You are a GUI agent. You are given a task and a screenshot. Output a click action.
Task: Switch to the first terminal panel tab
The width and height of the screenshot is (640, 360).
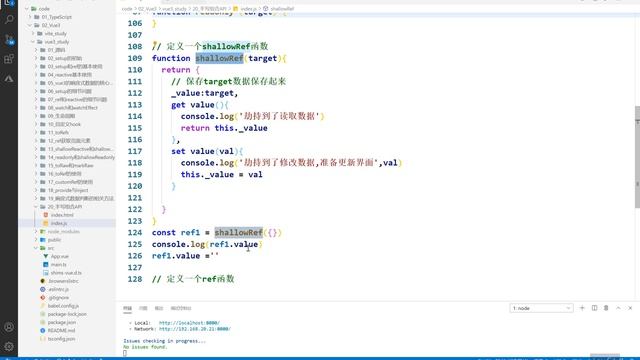click(127, 308)
